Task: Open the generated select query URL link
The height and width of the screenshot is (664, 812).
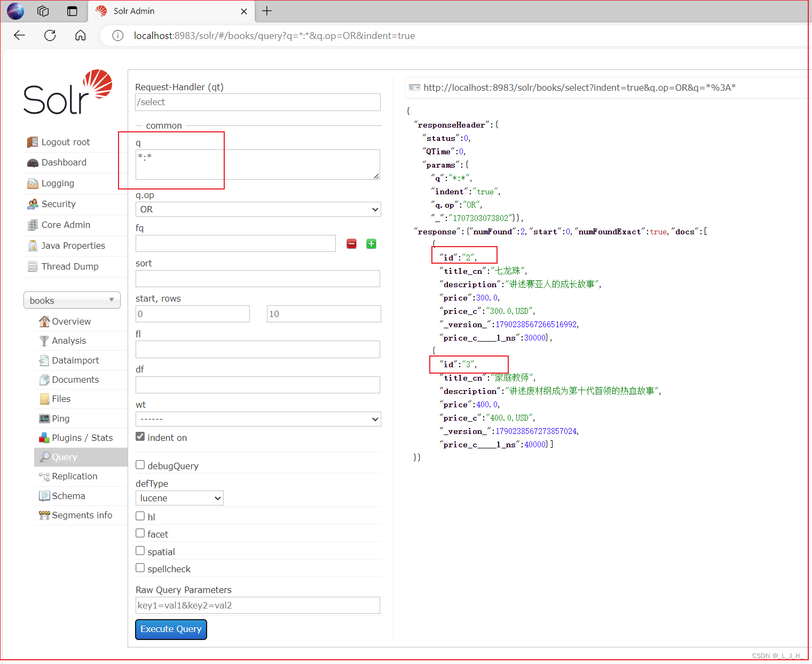Action: (580, 88)
